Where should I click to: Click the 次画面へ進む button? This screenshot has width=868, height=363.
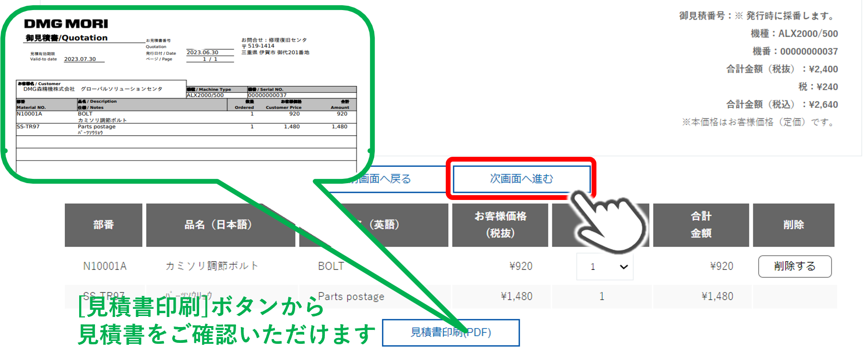522,179
